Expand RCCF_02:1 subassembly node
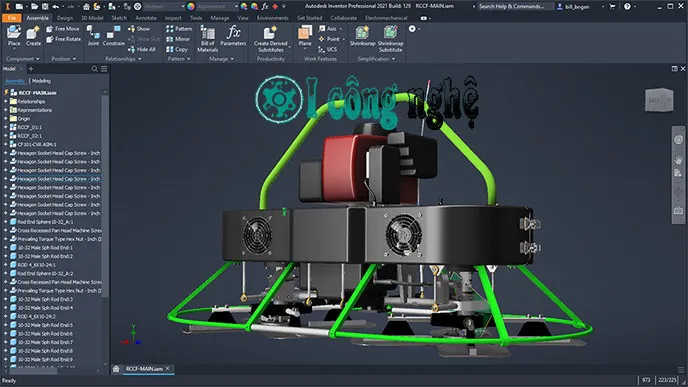688x387 pixels. (6, 136)
